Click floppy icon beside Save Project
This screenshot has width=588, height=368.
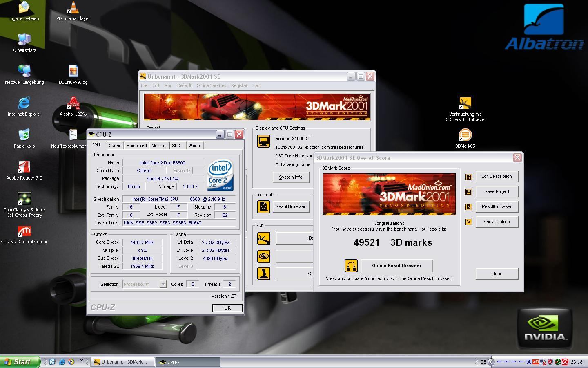coord(469,192)
